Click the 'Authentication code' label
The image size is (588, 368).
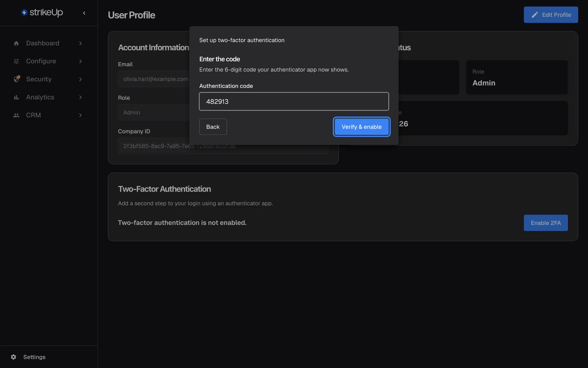226,86
